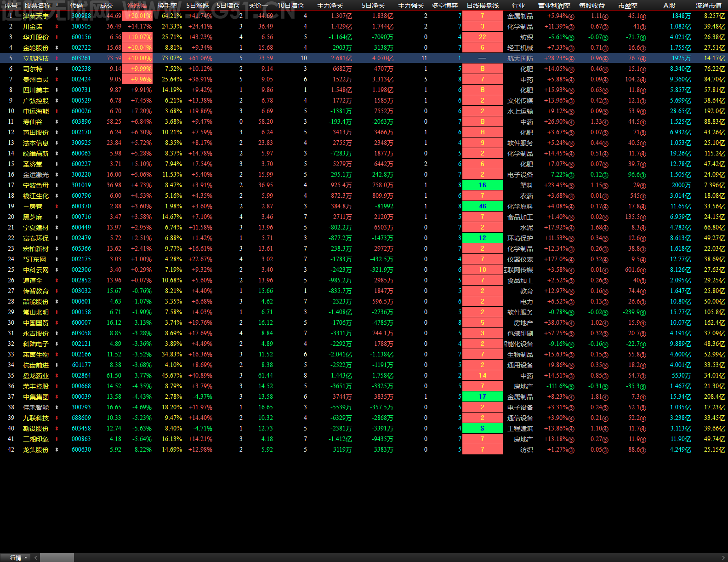The height and width of the screenshot is (562, 728).
Task: Sort by the 主力净买 column header
Action: (330, 6)
